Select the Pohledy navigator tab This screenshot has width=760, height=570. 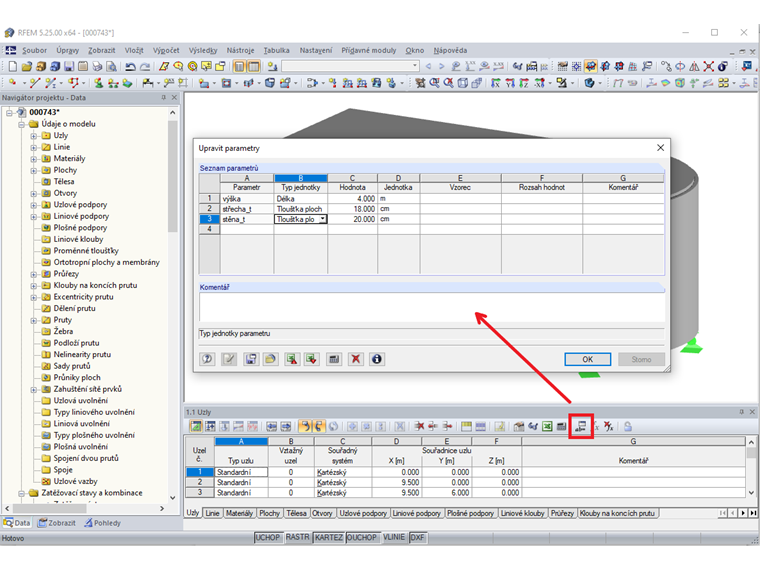tap(102, 523)
